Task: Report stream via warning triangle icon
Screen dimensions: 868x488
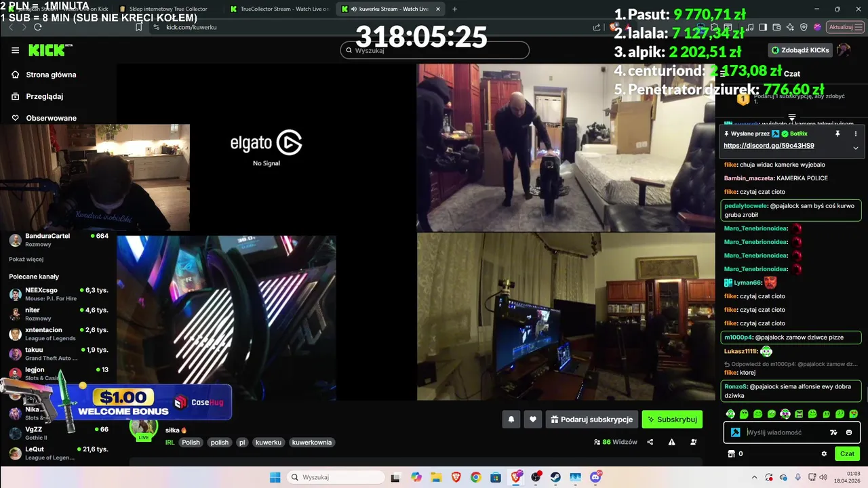Action: tap(671, 442)
